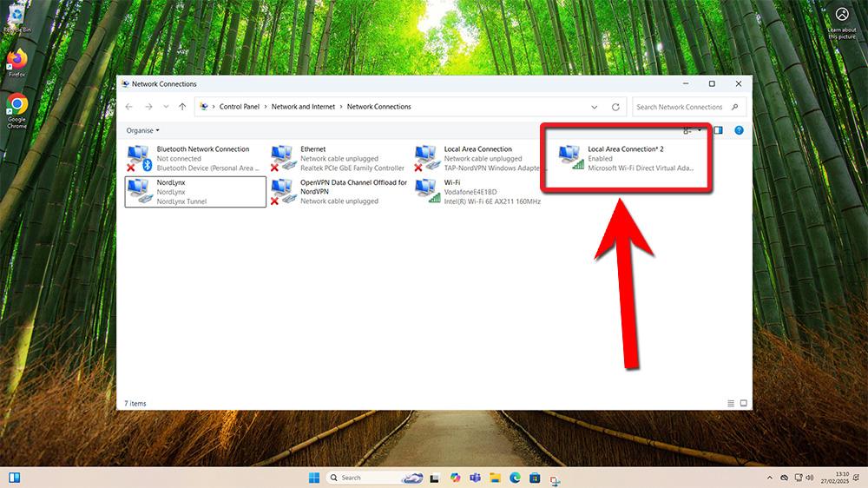Click the Search Network Connections field
Screen dimensions: 868x488
click(x=688, y=107)
